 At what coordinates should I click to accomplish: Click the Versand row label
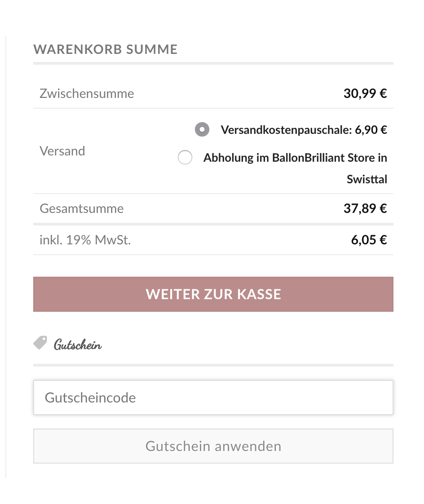coord(62,151)
